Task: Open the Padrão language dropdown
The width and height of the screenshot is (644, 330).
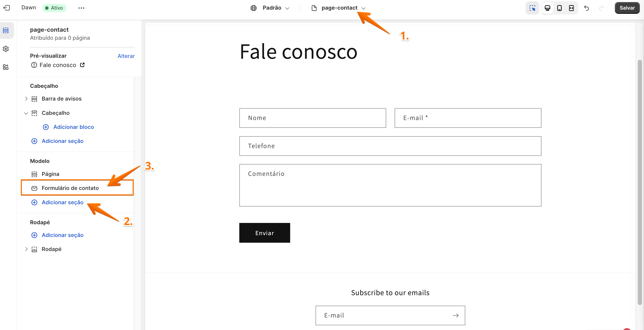Action: click(270, 8)
